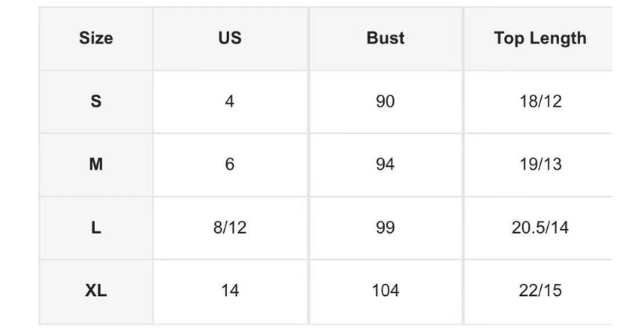Click bust value 90 cell
644x332 pixels.
pyautogui.click(x=385, y=102)
